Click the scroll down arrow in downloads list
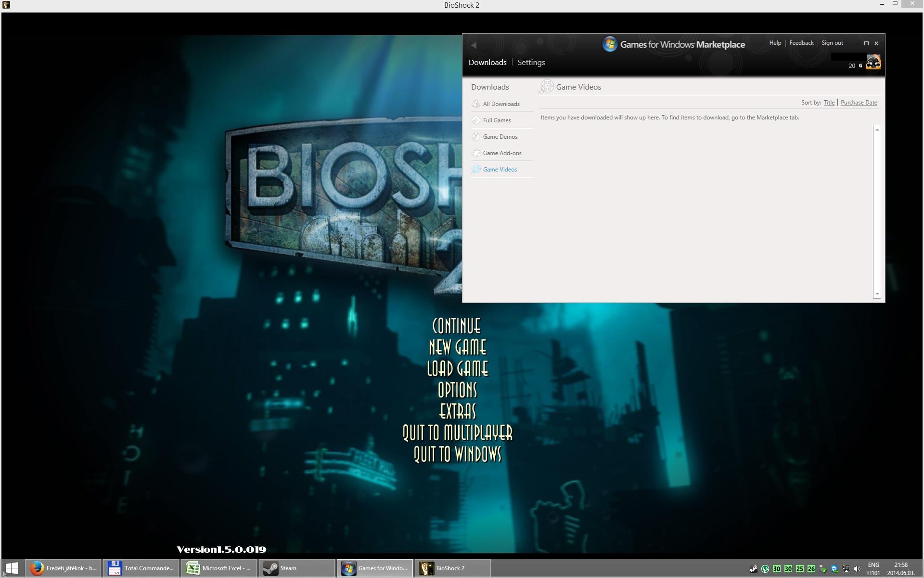924x578 pixels. click(877, 294)
